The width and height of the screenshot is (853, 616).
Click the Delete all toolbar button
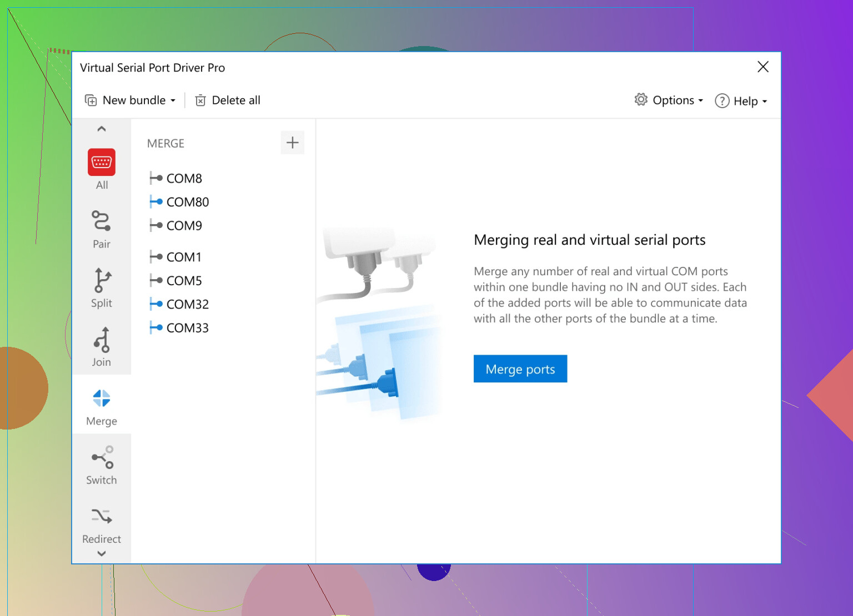[x=228, y=100]
